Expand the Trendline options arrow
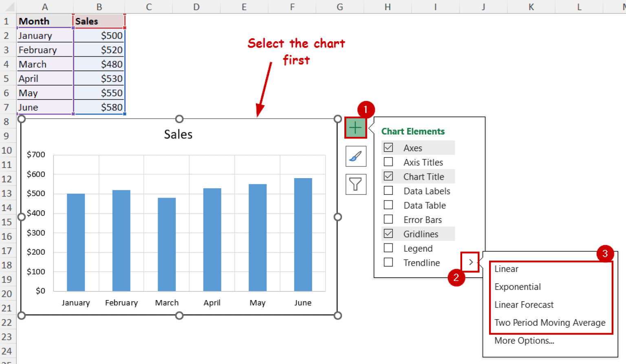This screenshot has width=626, height=364. click(471, 262)
